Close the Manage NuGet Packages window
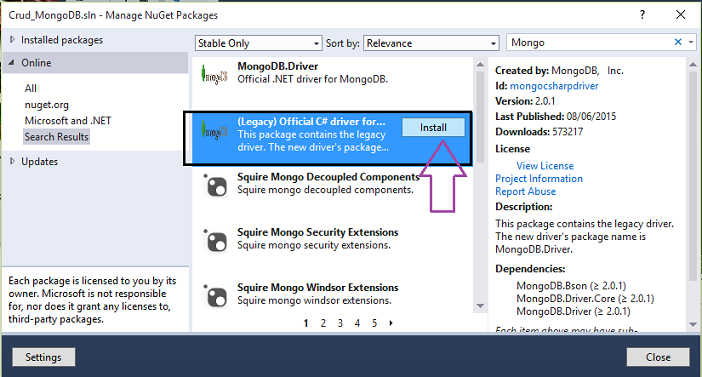Viewport: 702px width, 377px height. (x=681, y=15)
